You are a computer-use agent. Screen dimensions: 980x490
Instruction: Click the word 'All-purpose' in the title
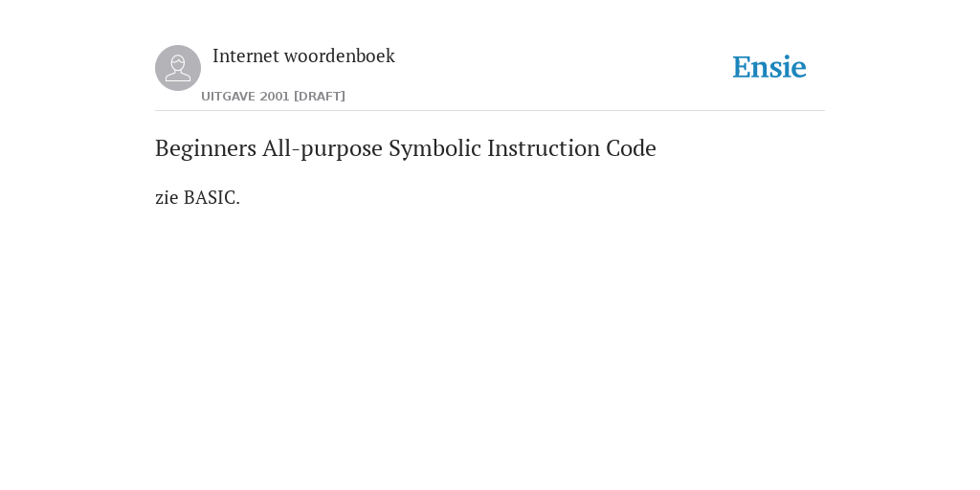(x=323, y=148)
